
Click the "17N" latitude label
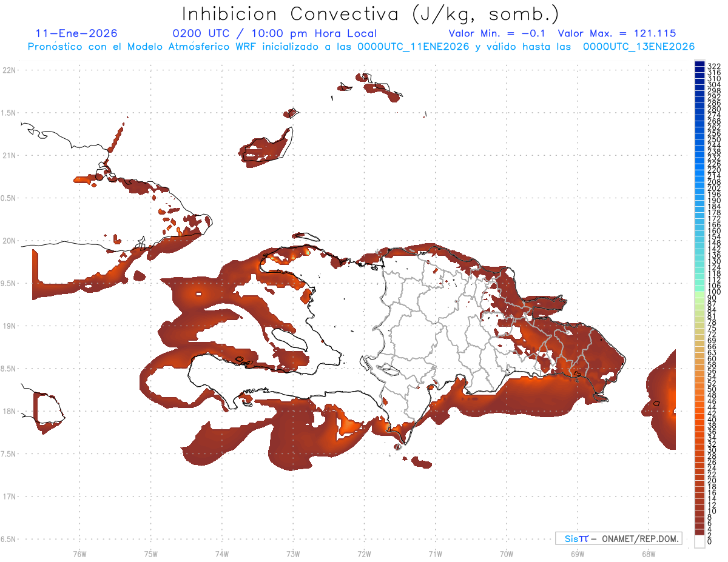10,497
